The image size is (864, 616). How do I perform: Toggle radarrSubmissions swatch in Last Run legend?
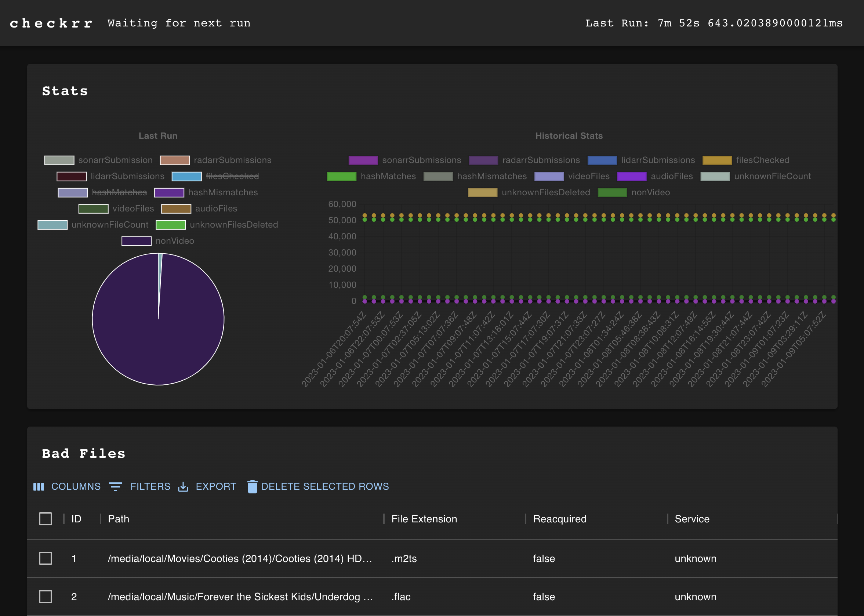click(x=175, y=160)
